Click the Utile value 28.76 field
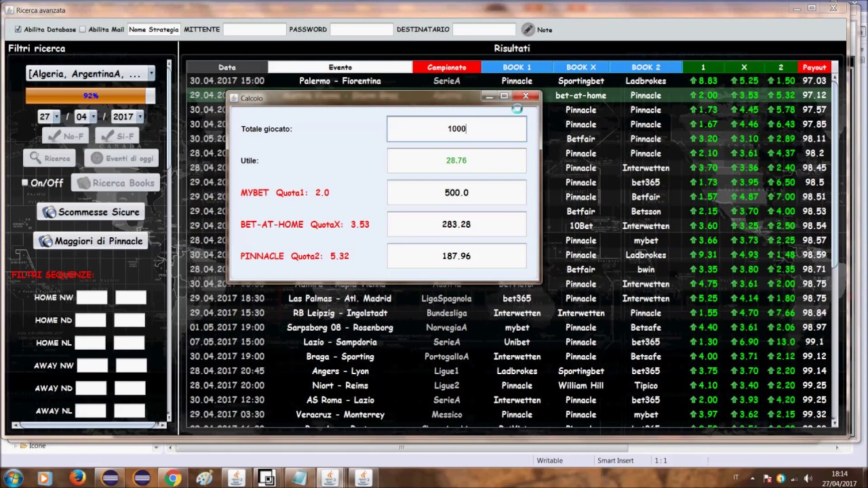The image size is (868, 488). click(456, 161)
